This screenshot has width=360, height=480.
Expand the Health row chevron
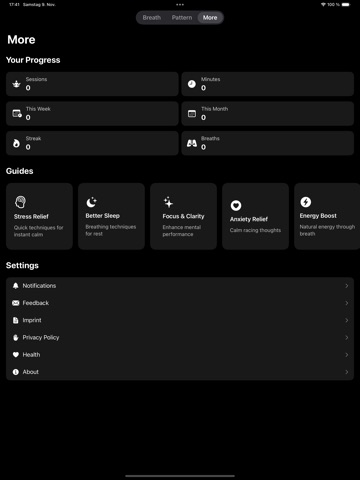click(347, 355)
